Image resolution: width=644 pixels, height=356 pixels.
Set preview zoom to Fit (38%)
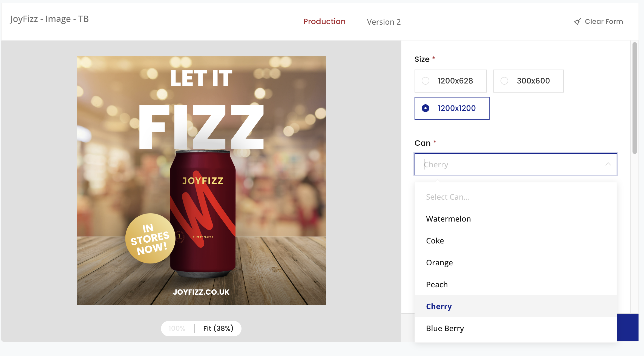(218, 328)
